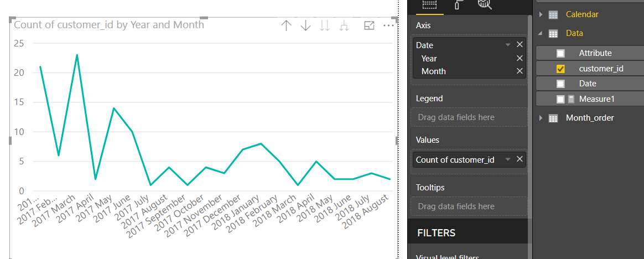Click the Data table icon
Viewport: 644px width, 259px height.
(553, 34)
